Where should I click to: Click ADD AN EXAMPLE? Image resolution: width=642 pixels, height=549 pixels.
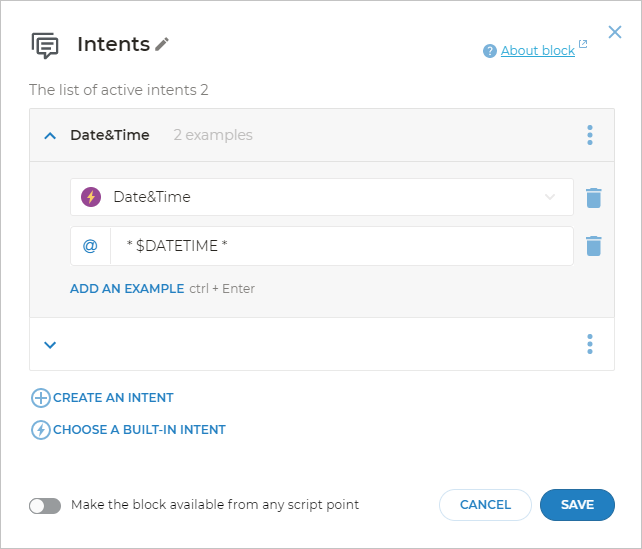pos(127,288)
